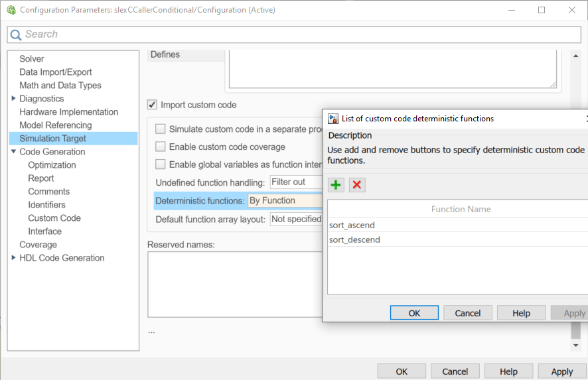Click Help in Configuration Parameters window
Viewport: 588px width, 380px height.
pos(508,371)
